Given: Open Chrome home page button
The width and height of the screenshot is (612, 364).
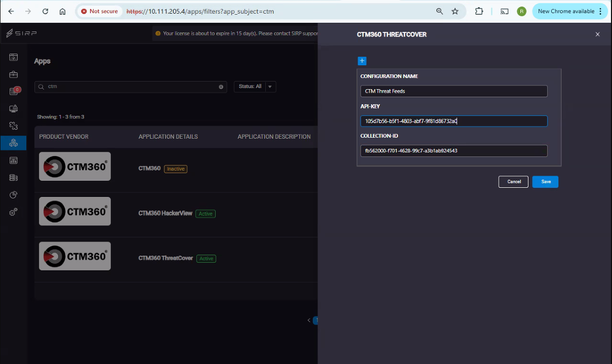Looking at the screenshot, I should (x=62, y=11).
